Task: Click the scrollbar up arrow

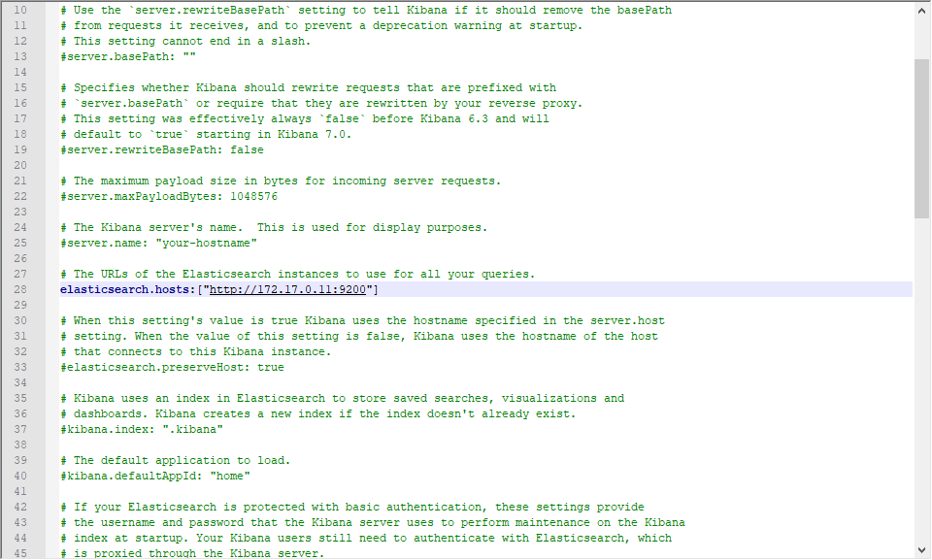Action: (921, 10)
